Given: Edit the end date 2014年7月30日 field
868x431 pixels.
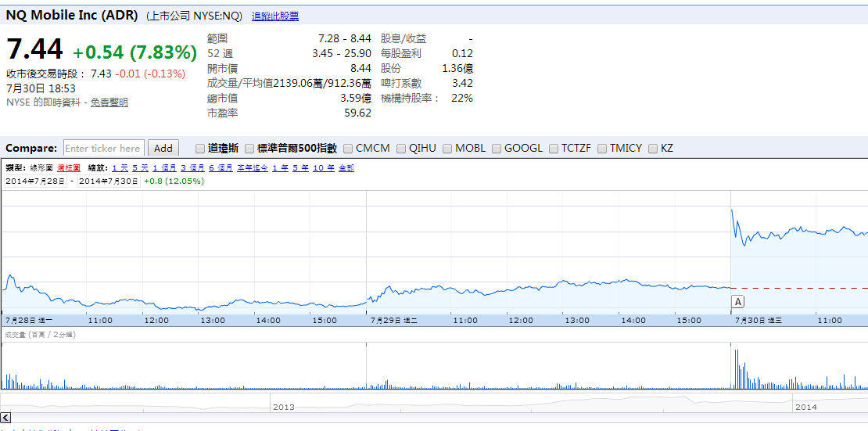Looking at the screenshot, I should (x=109, y=181).
